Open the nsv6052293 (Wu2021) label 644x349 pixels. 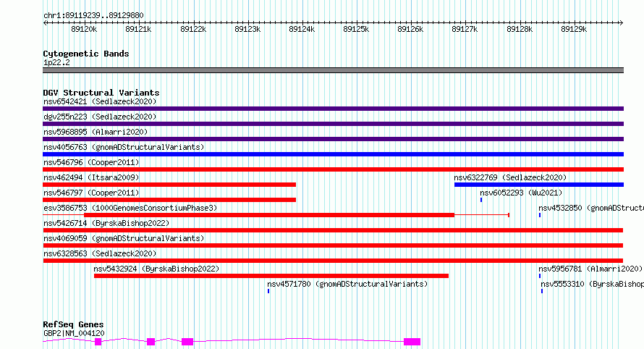point(521,193)
